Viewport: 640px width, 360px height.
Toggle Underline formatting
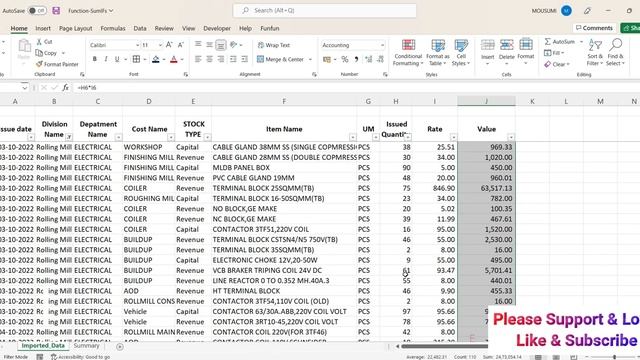click(117, 59)
